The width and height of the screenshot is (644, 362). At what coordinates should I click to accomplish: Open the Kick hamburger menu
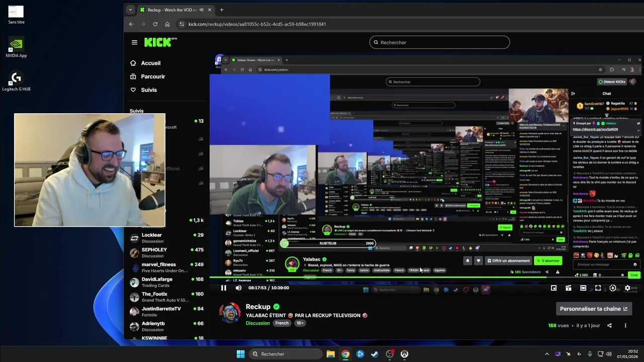click(134, 42)
